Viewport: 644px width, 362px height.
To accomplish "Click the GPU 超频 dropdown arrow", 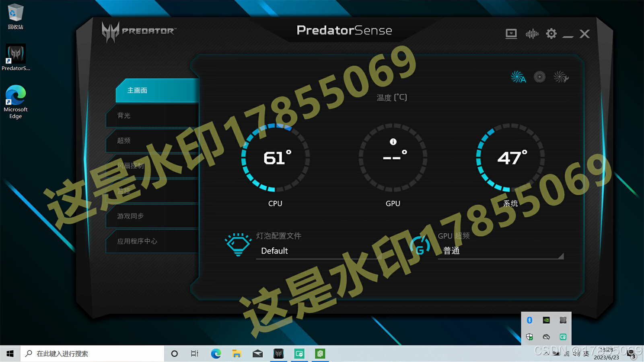I will point(561,256).
